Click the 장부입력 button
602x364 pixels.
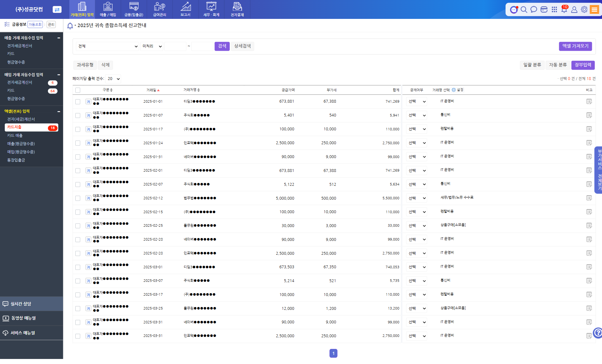click(583, 65)
